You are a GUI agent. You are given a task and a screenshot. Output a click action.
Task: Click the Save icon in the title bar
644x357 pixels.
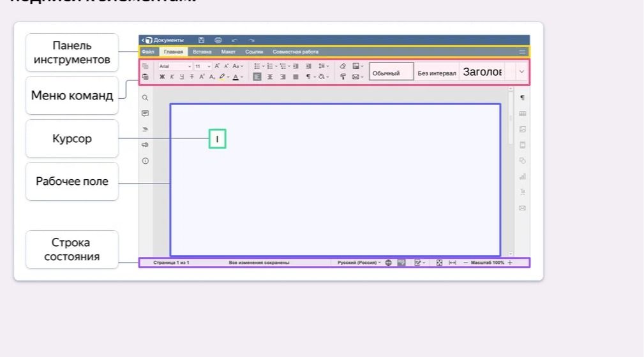pos(201,40)
